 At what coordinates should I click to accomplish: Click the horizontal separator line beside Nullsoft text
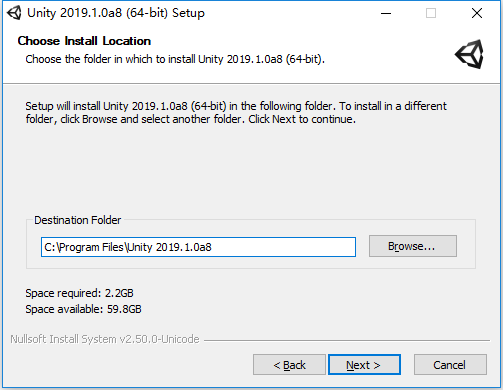[x=347, y=340]
